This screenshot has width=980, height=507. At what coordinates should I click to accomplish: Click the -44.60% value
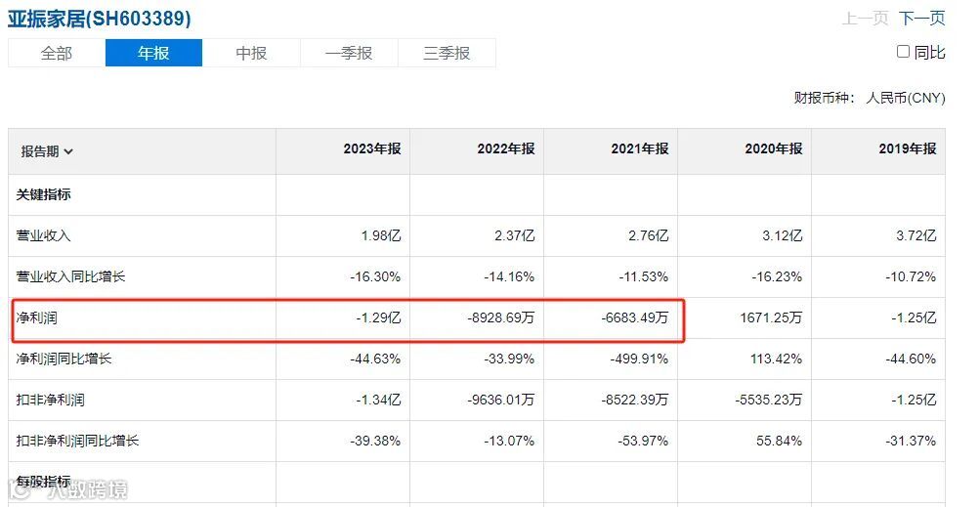[911, 359]
